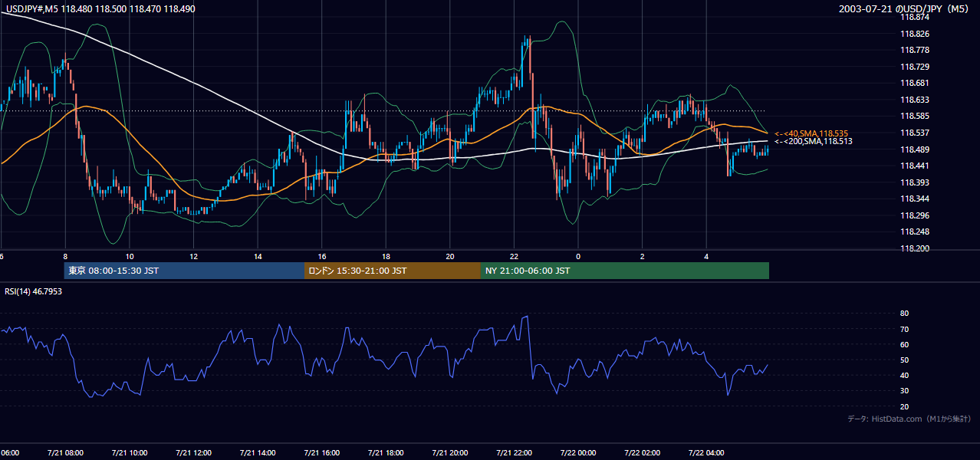Image resolution: width=980 pixels, height=460 pixels.
Task: Click RSI scale level 50
Action: pos(904,360)
